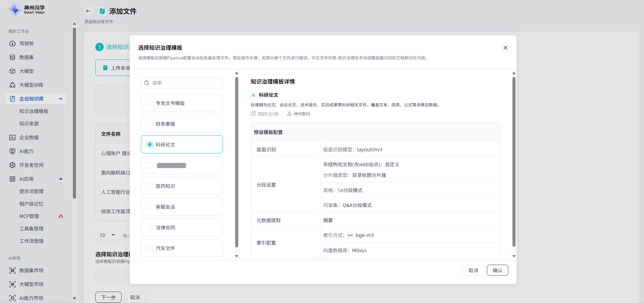The image size is (644, 303).
Task: Click the page-level 取消 button
Action: point(135,297)
